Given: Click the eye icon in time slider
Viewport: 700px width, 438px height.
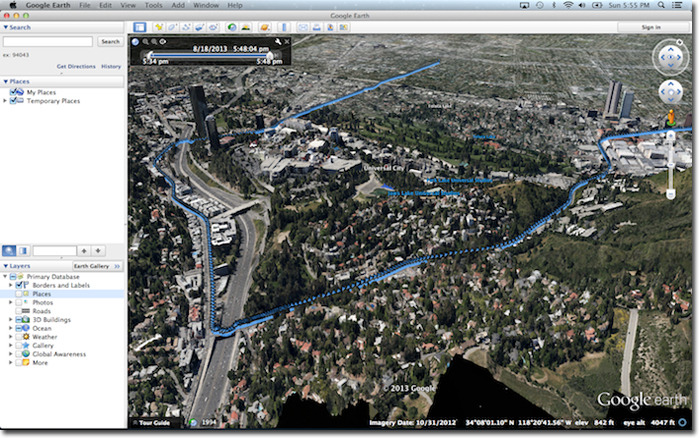Looking at the screenshot, I should [x=163, y=42].
